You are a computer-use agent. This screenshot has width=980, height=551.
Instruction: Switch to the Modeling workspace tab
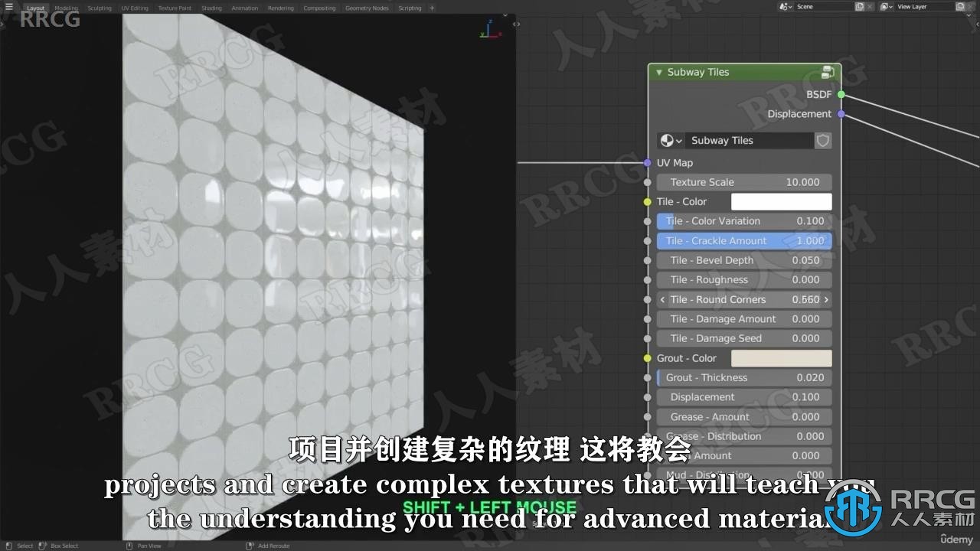pyautogui.click(x=66, y=8)
